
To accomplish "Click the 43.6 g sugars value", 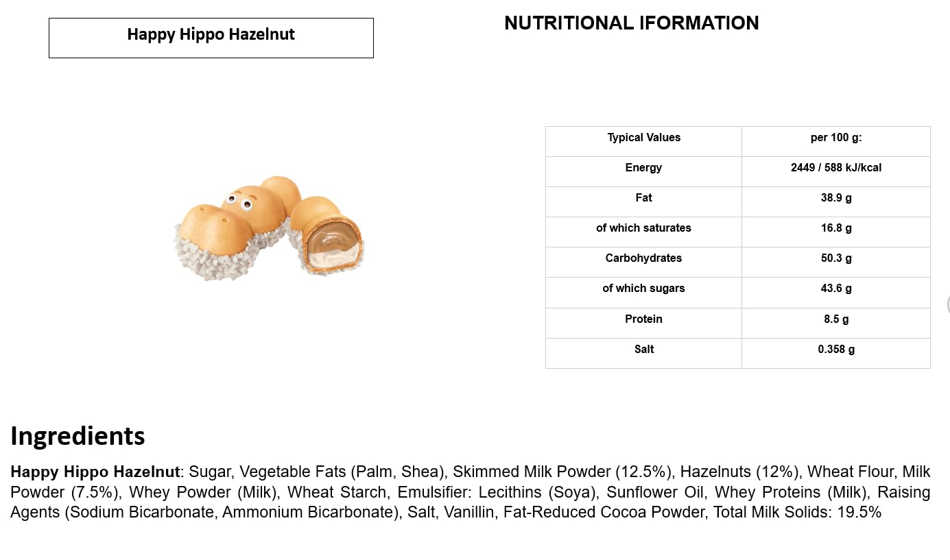I will tap(835, 289).
